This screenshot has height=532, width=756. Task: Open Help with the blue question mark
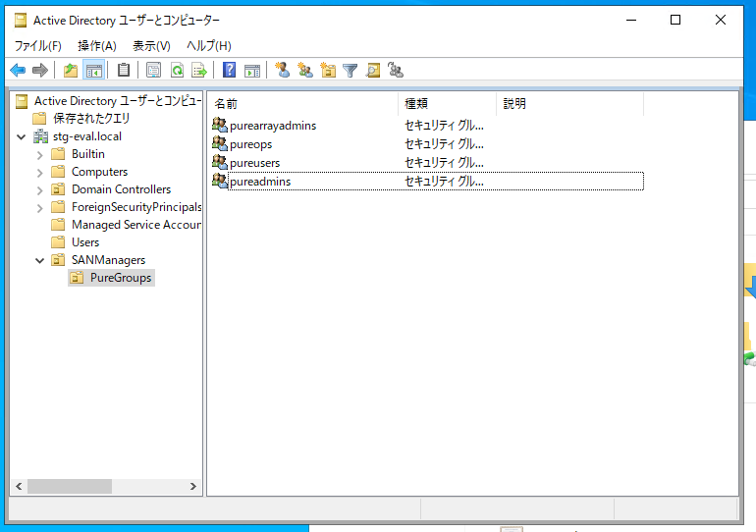(229, 71)
